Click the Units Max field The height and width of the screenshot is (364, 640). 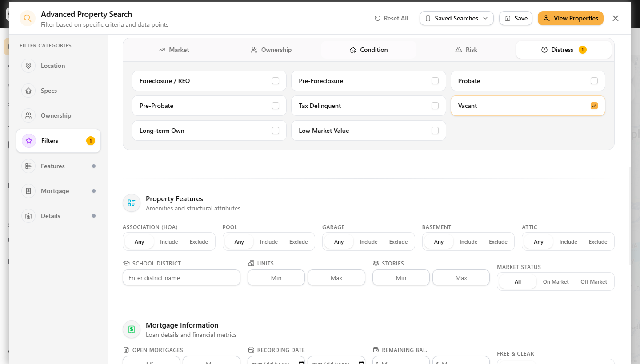[x=336, y=278]
